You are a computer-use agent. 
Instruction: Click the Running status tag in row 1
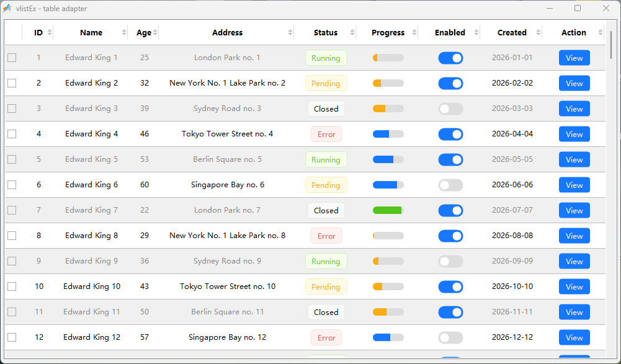[x=326, y=58]
